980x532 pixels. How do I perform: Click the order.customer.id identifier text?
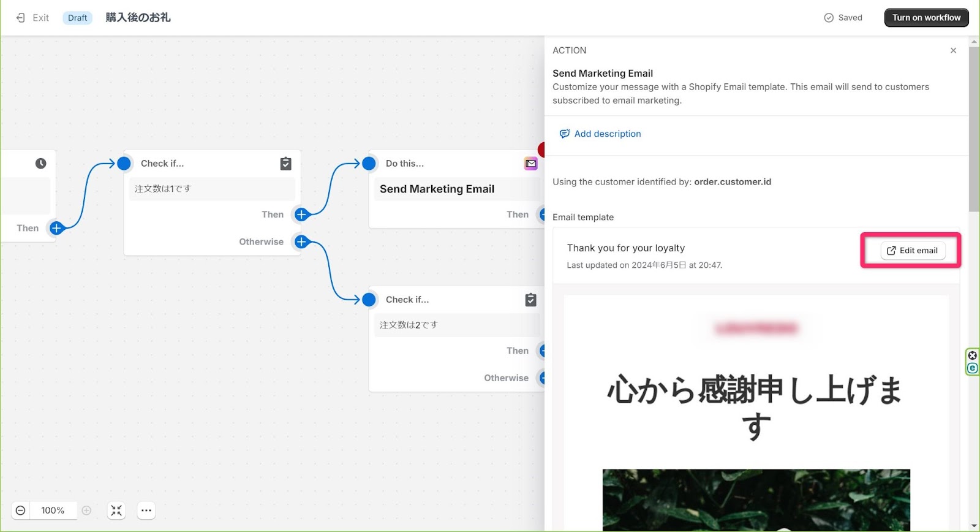click(x=733, y=182)
